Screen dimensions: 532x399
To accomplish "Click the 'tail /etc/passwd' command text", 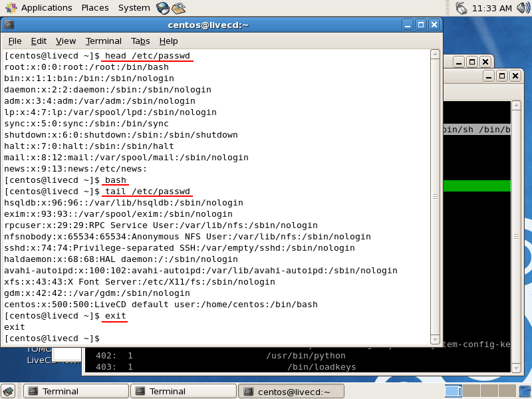I will click(147, 192).
